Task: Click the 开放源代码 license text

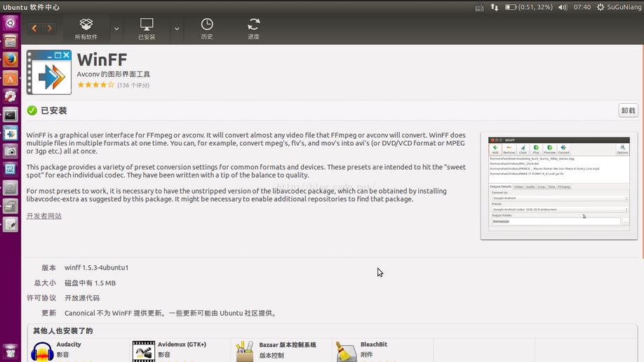Action: (82, 298)
